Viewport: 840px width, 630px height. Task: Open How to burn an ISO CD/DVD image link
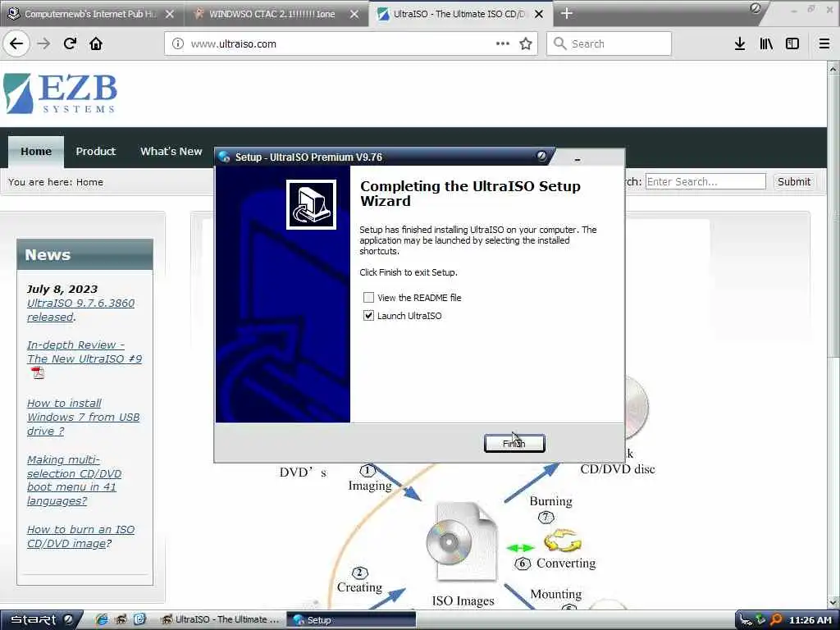(80, 536)
